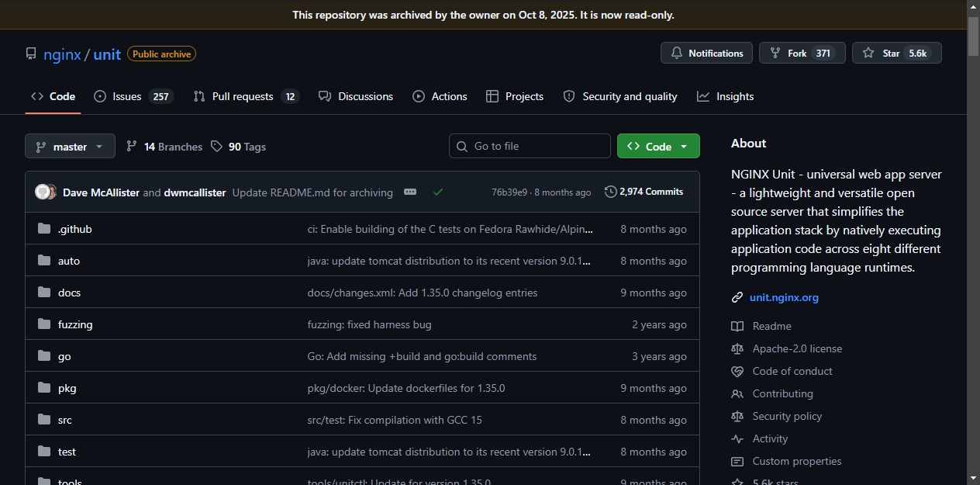This screenshot has height=485, width=980.
Task: Open commit 'Go: Add missing +build' message
Action: click(422, 356)
